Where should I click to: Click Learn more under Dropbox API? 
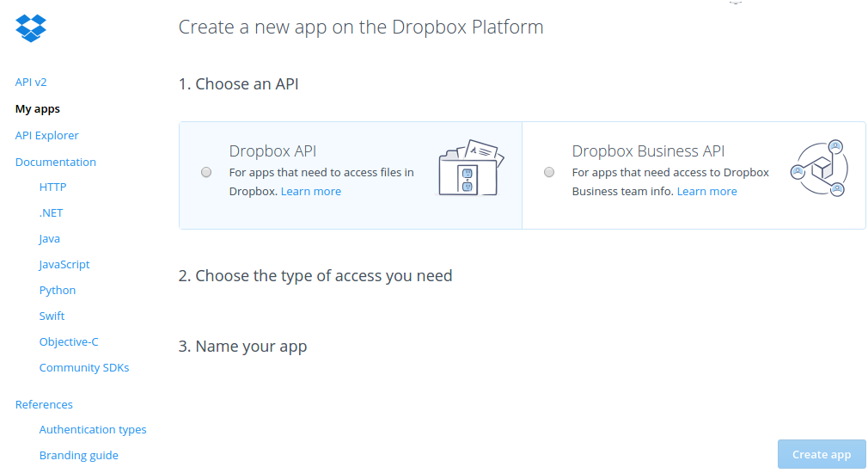point(311,191)
